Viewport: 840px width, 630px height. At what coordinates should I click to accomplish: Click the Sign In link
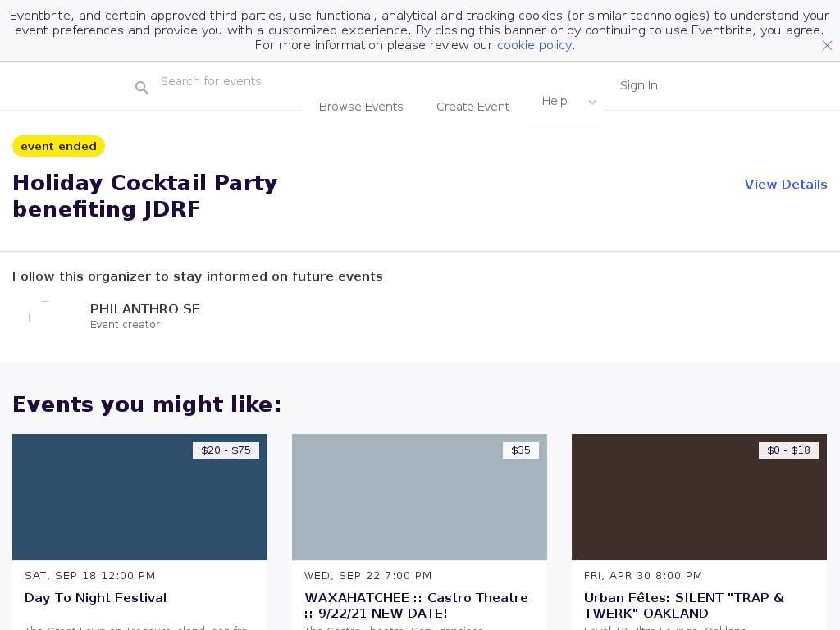(x=638, y=85)
